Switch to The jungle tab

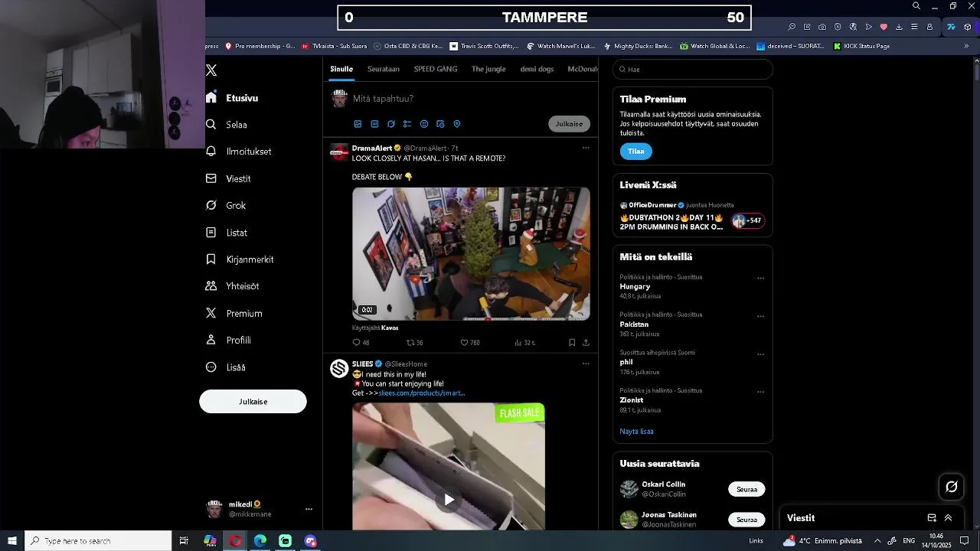click(x=488, y=69)
